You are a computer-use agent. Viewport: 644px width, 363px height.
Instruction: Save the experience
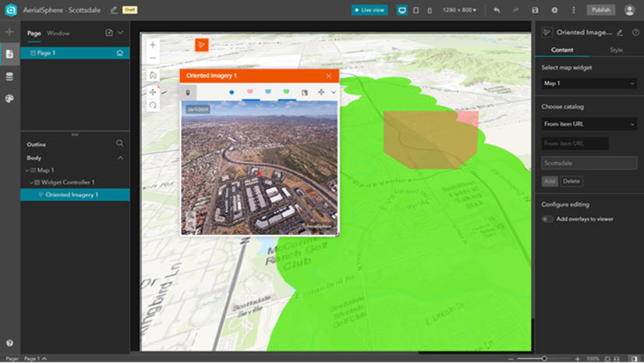click(535, 10)
